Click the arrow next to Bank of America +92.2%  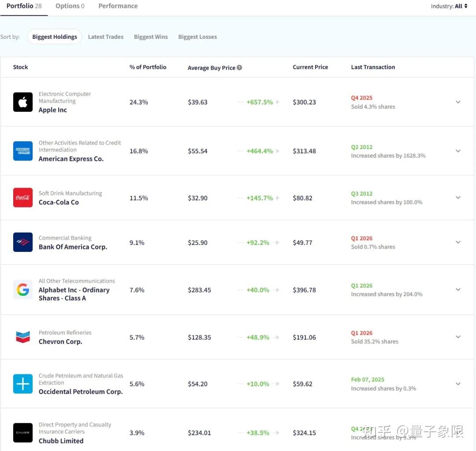[x=276, y=243]
